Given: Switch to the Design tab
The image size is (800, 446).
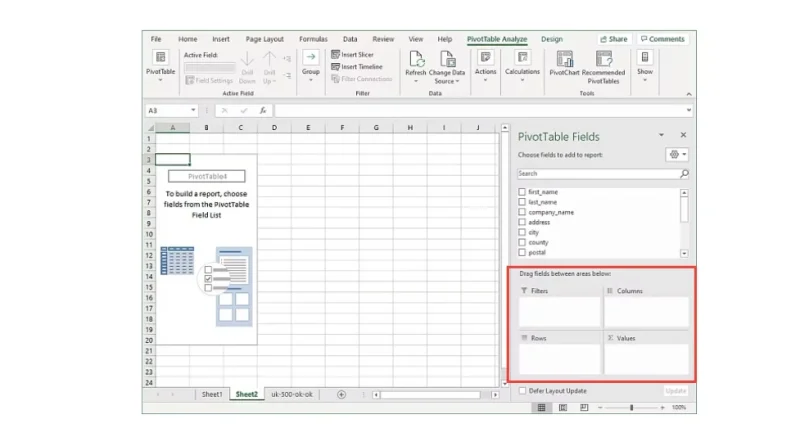Looking at the screenshot, I should click(x=552, y=39).
